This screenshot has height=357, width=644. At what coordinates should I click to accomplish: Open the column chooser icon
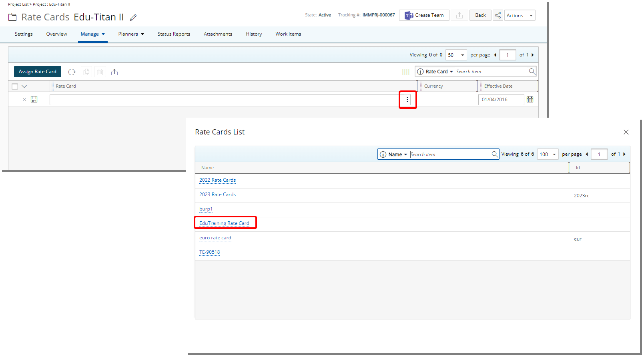click(406, 72)
